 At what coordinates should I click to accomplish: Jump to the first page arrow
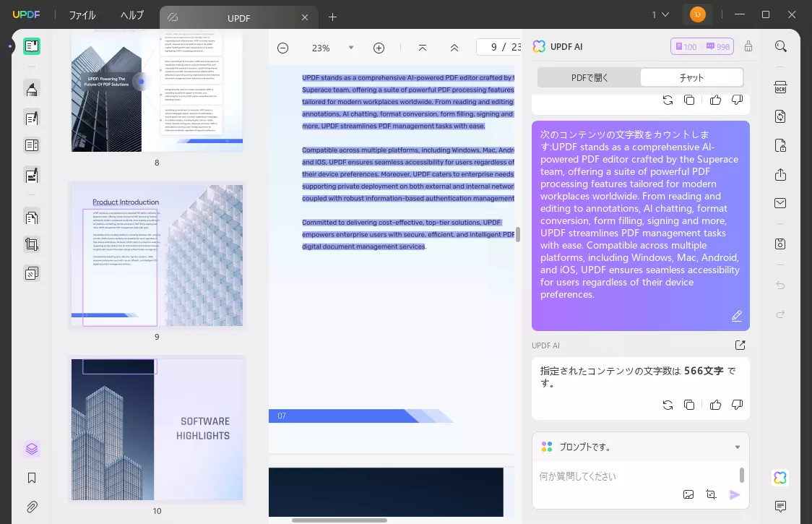click(423, 48)
